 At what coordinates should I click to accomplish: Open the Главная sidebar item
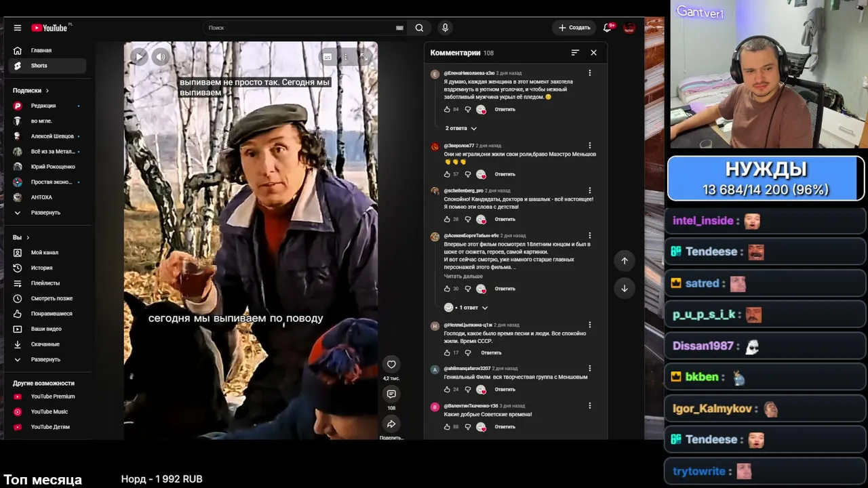(x=47, y=51)
